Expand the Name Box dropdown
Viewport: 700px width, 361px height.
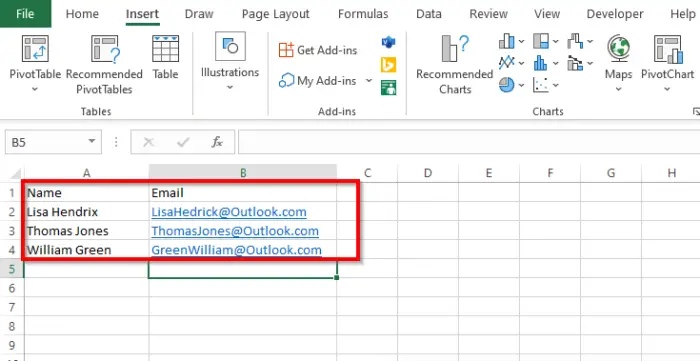(x=92, y=141)
